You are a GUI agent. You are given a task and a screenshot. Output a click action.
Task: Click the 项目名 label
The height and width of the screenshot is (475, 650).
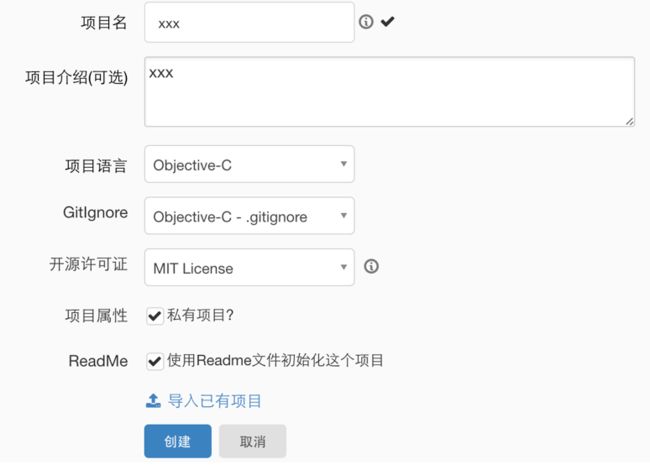(x=104, y=22)
